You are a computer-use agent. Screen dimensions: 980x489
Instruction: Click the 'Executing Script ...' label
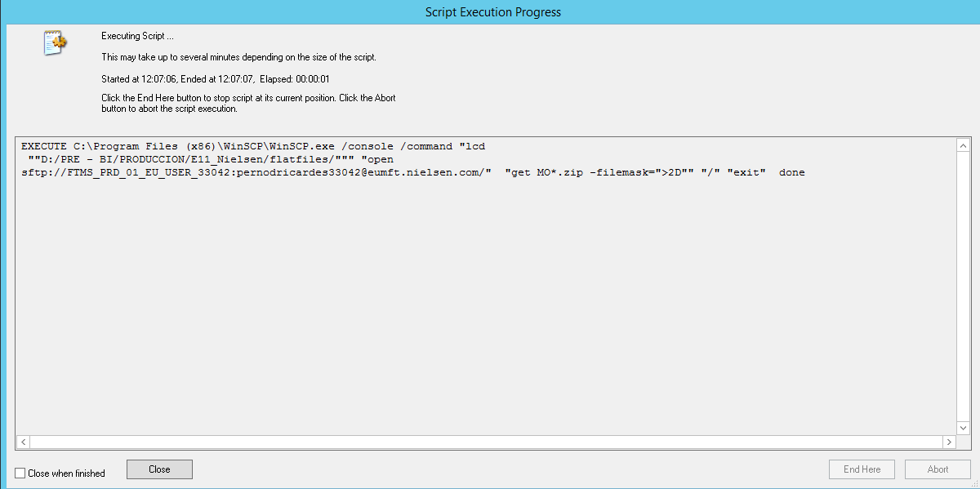coord(137,36)
